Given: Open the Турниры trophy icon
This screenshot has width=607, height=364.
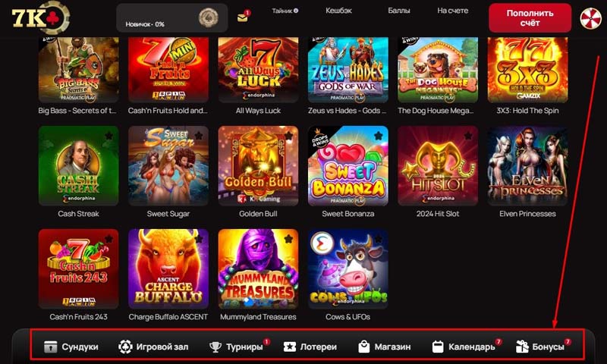Looking at the screenshot, I should click(x=215, y=347).
